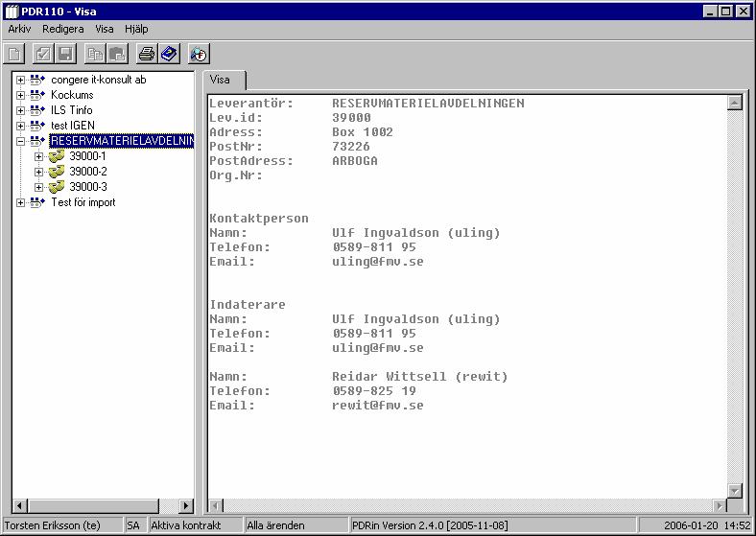Open the Arkiv menu
This screenshot has height=536, width=756.
(x=19, y=29)
